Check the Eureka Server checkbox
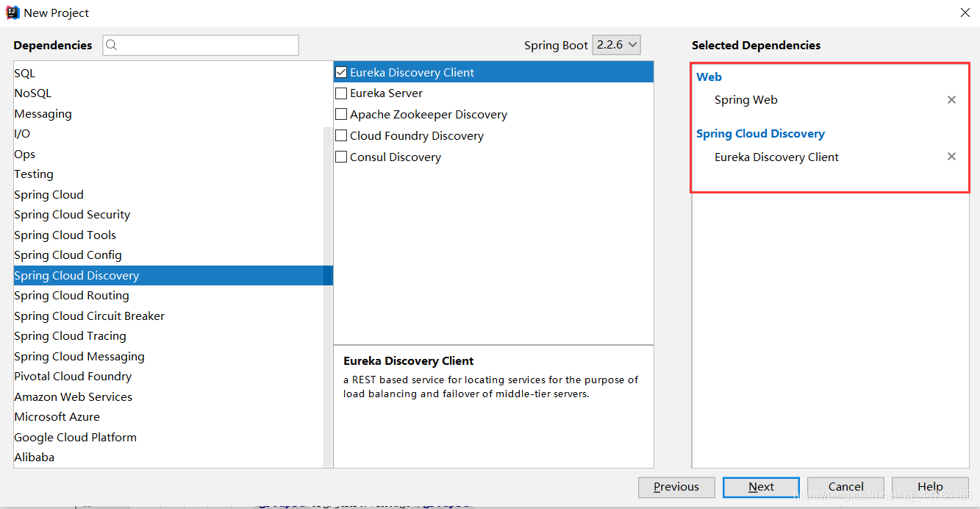The image size is (980, 509). pyautogui.click(x=341, y=93)
